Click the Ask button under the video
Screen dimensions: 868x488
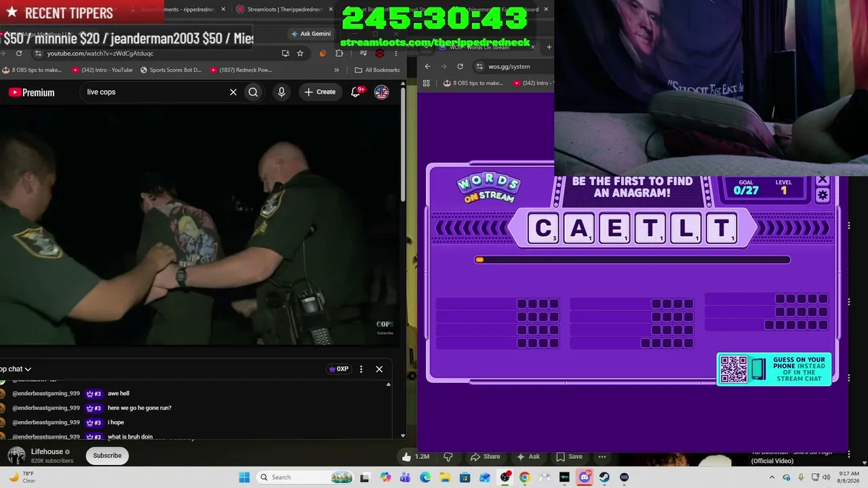point(528,457)
